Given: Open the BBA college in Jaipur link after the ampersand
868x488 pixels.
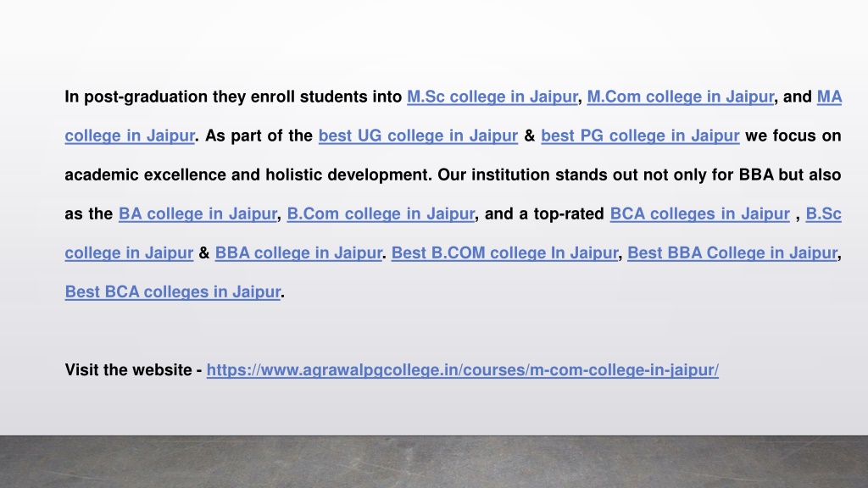Looking at the screenshot, I should click(298, 252).
